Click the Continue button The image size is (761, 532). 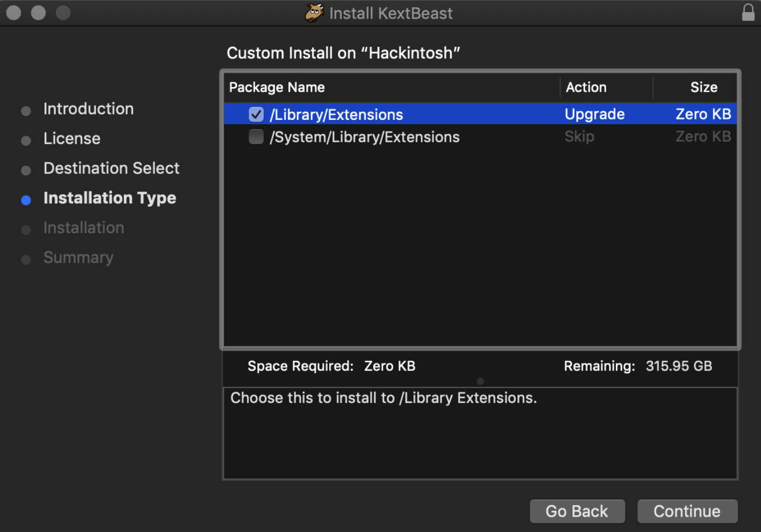coord(687,511)
